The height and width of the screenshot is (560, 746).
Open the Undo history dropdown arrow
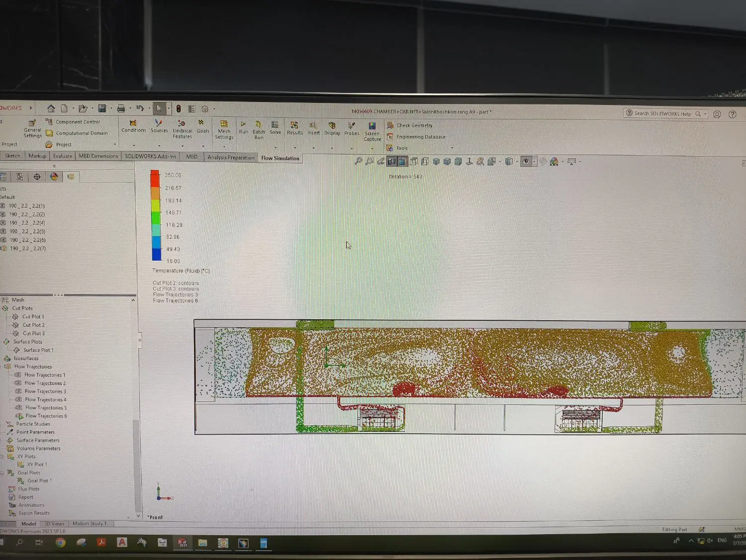[x=149, y=108]
